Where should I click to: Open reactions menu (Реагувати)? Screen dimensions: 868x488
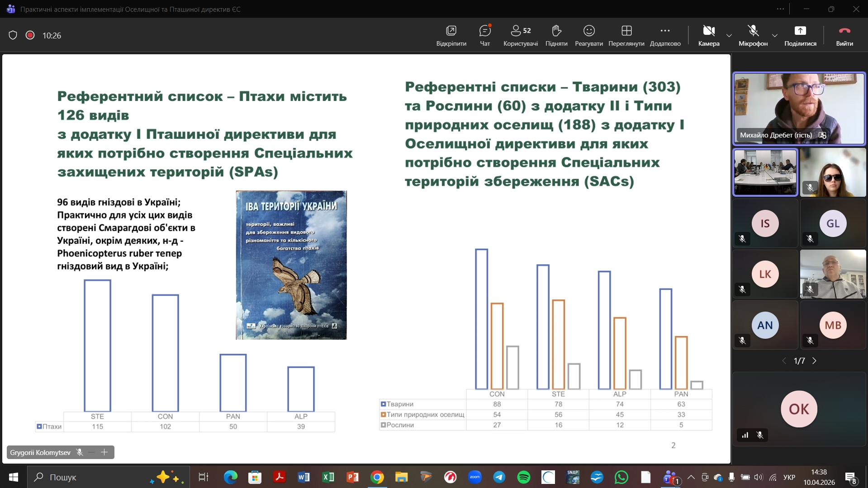588,35
